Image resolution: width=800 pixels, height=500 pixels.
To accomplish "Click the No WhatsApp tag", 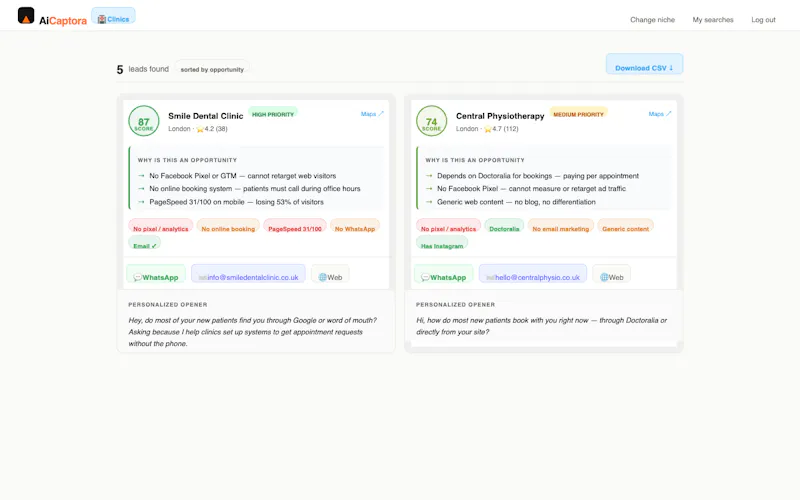I will [x=355, y=228].
